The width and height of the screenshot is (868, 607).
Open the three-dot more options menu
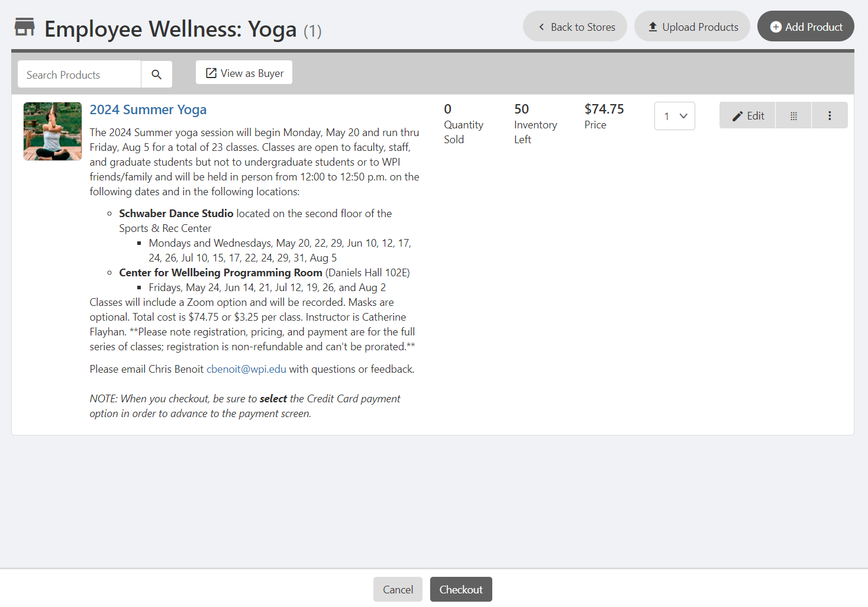(x=830, y=116)
